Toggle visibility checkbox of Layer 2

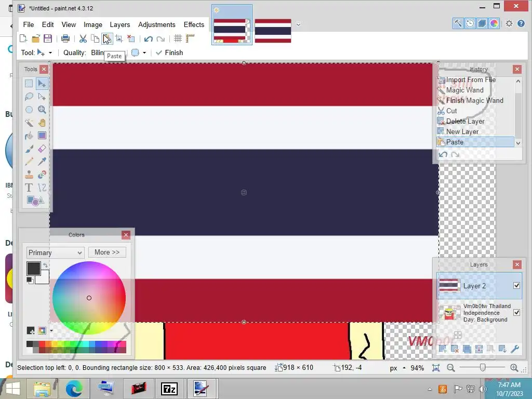point(516,286)
